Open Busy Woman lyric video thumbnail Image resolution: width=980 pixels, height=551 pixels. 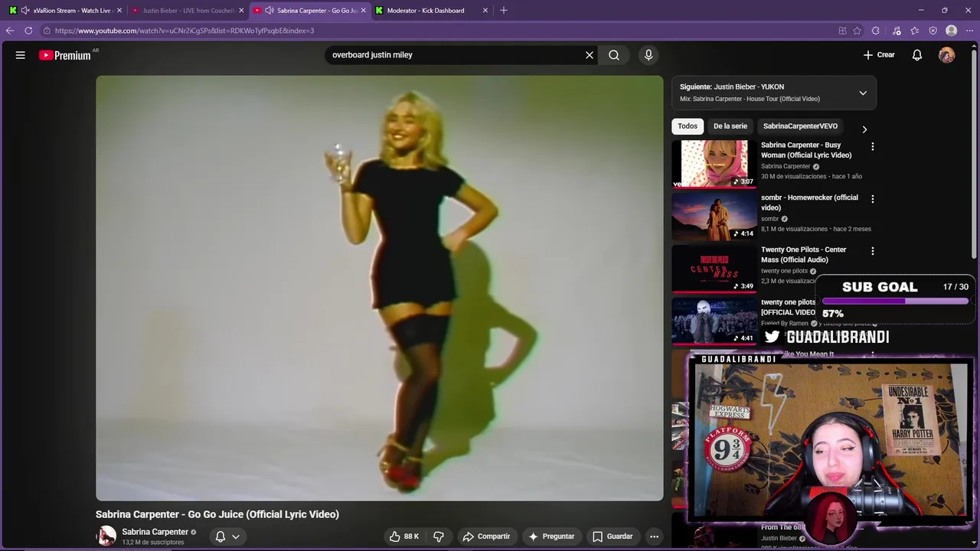point(714,164)
